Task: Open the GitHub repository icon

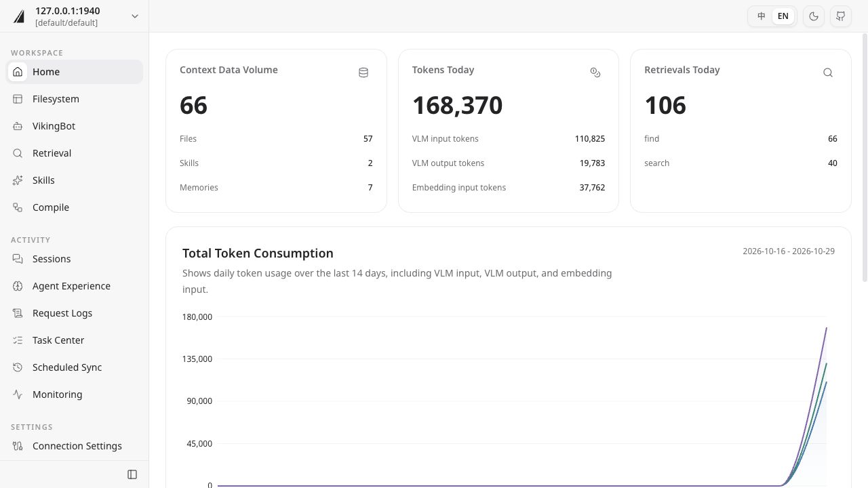Action: pos(841,16)
